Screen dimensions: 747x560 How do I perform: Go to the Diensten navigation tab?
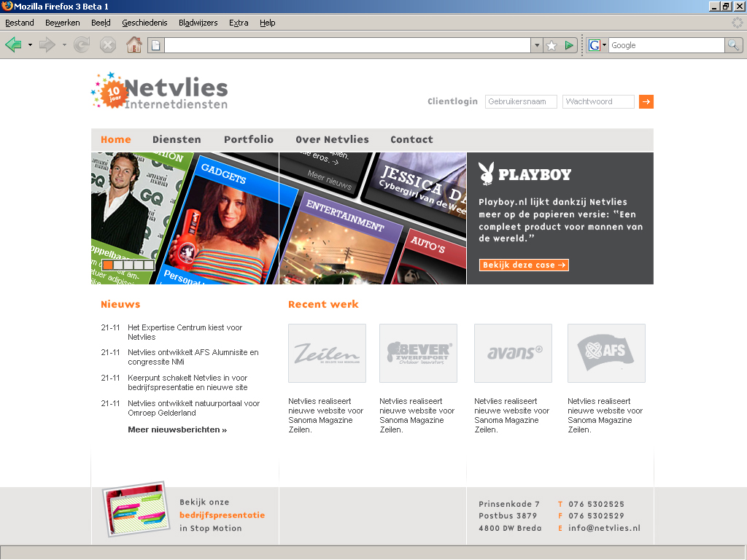177,139
